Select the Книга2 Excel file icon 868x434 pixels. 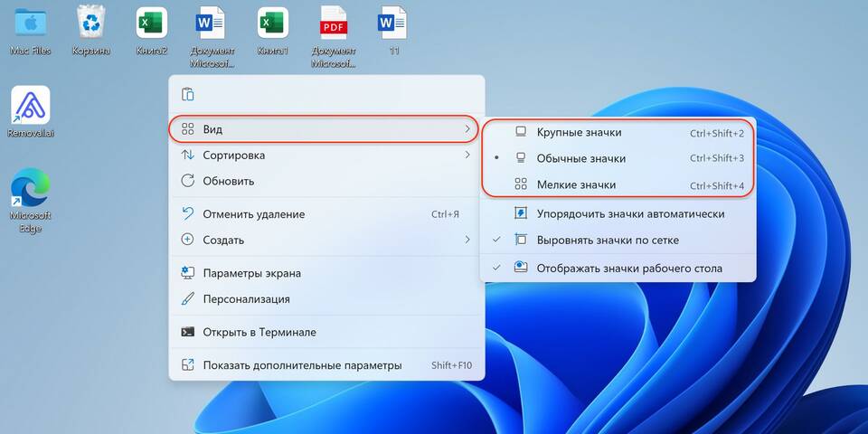151,24
